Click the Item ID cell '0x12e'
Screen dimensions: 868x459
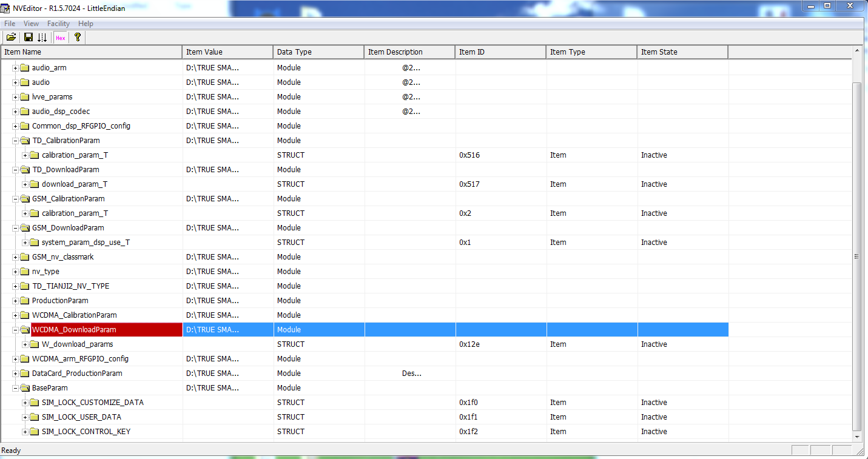click(469, 344)
